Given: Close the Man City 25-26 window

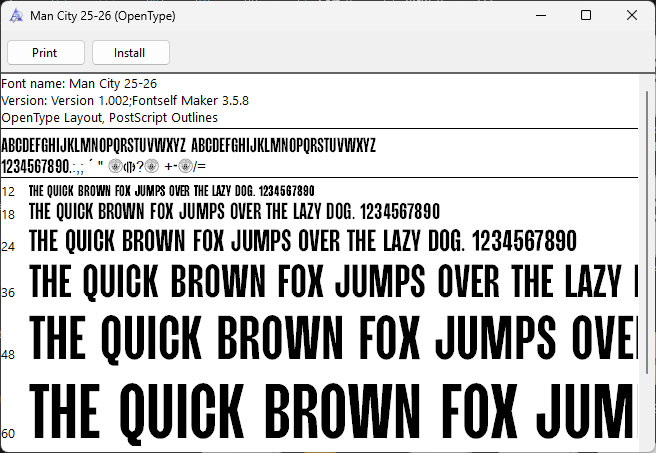Looking at the screenshot, I should pos(632,15).
